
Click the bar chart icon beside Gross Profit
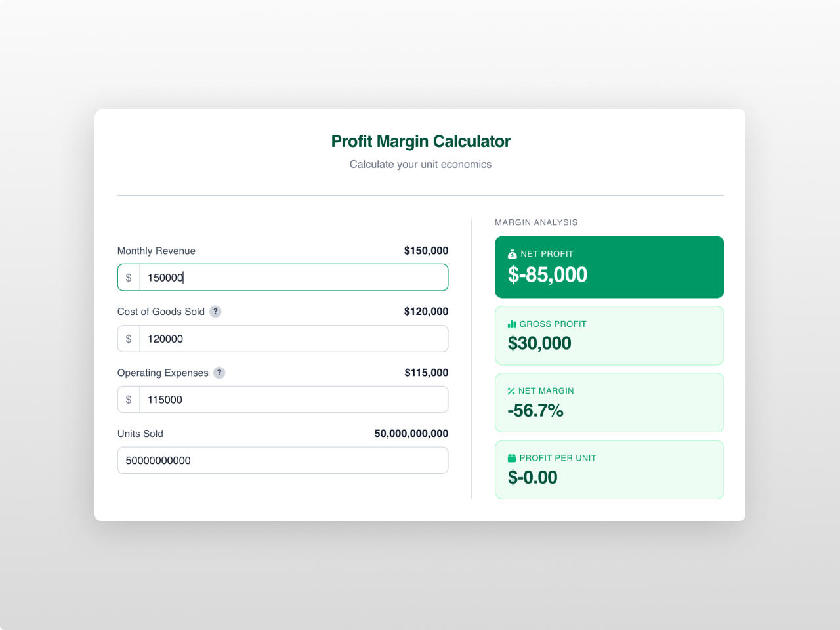[x=512, y=324]
